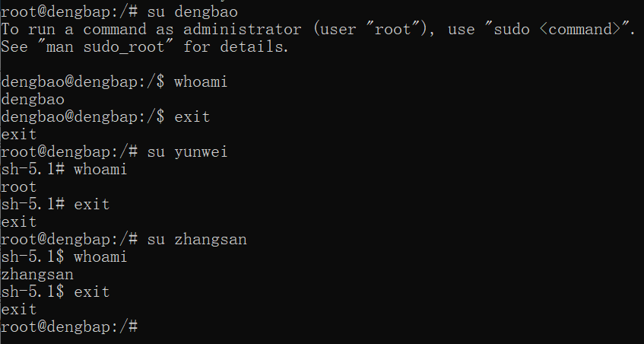
Task: Click the root@dengbap prompt before "su yunwei"
Action: coord(69,151)
